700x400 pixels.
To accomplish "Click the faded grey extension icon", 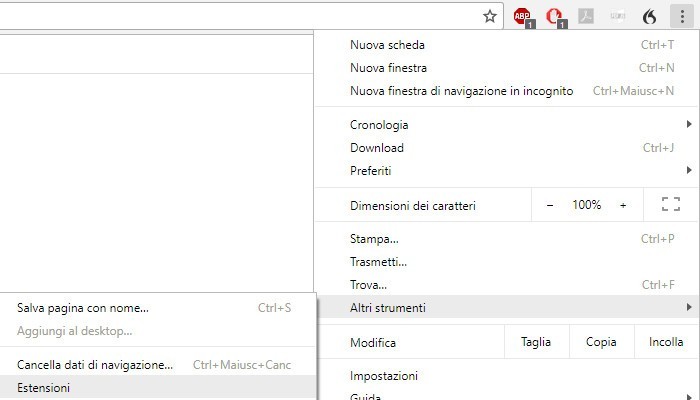I will (618, 17).
